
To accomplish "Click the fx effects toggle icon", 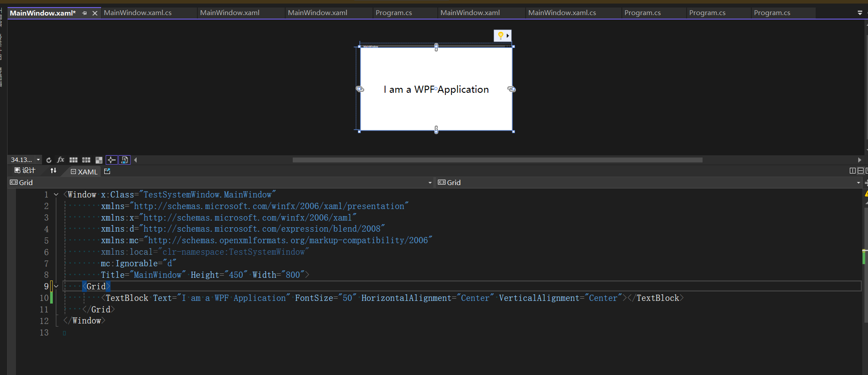I will pyautogui.click(x=61, y=160).
